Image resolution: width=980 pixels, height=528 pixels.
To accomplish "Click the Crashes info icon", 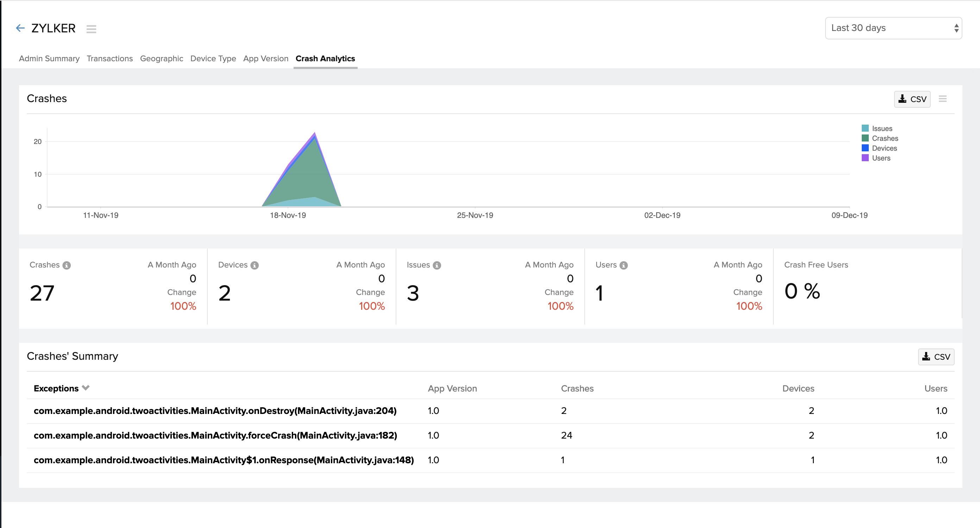I will (x=67, y=265).
